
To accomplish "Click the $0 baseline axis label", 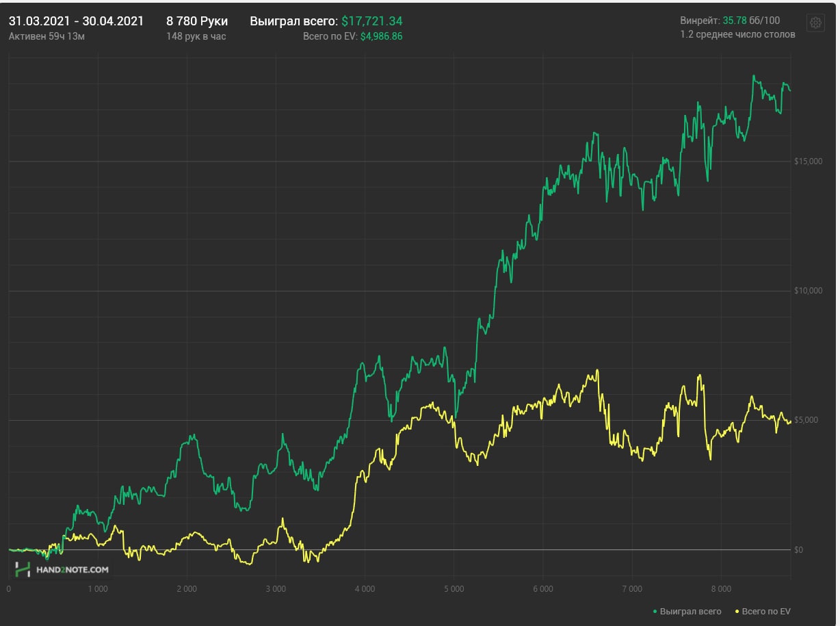I will click(798, 550).
